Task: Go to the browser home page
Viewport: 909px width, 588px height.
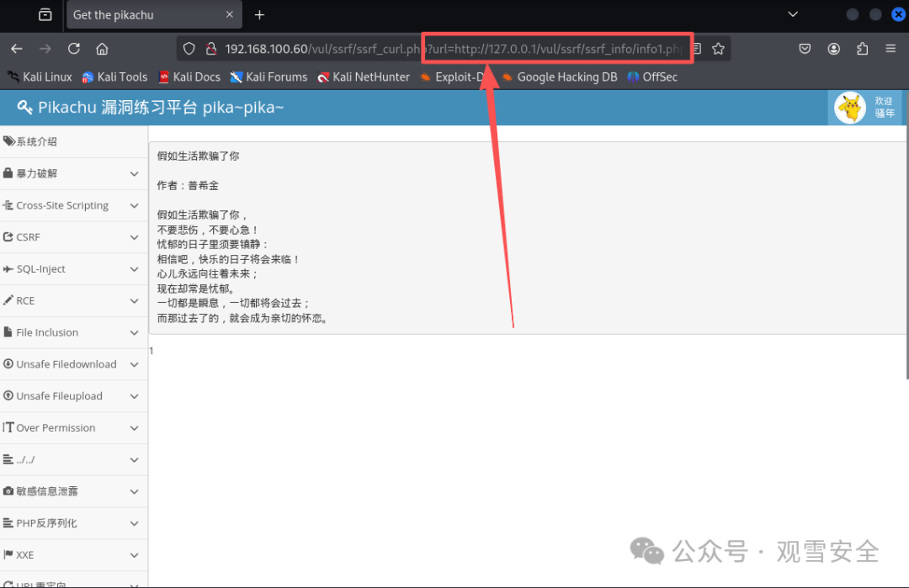Action: click(x=102, y=49)
